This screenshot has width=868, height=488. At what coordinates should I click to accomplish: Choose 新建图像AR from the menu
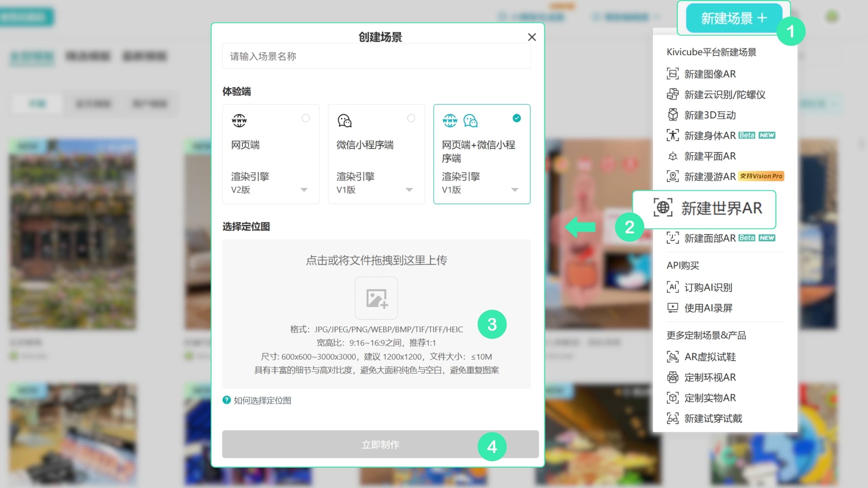(710, 74)
